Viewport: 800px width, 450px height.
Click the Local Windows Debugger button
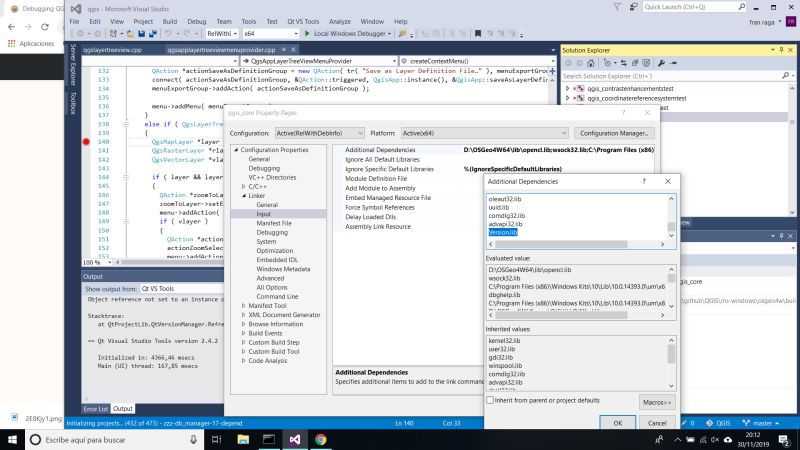tap(346, 34)
